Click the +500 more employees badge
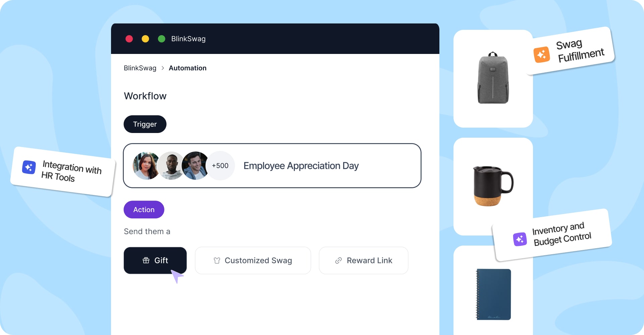 pos(220,166)
